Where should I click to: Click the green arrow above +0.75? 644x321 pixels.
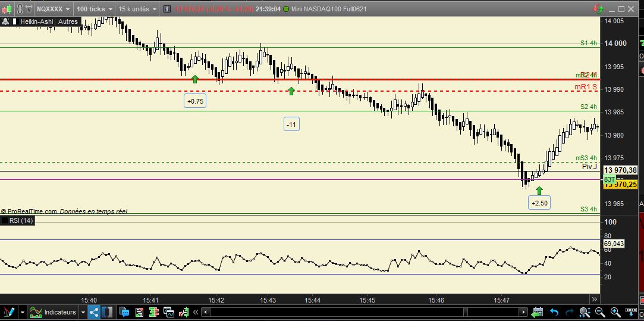(195, 79)
